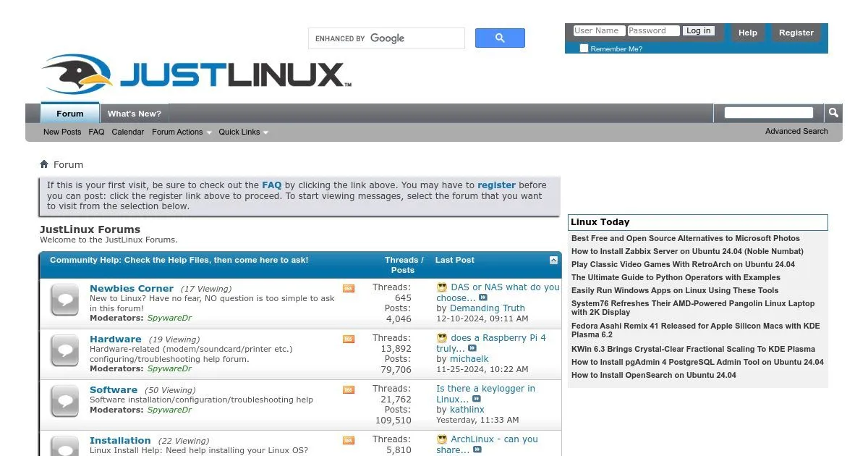Open 'KWin 6.3 Brings Crystal-Clear Fractional Scaling' article
868x456 pixels.
coord(693,349)
